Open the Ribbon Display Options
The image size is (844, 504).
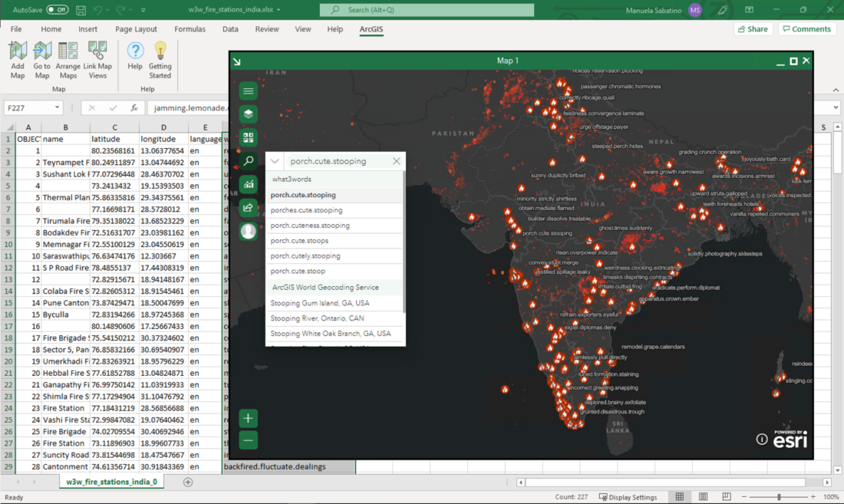click(750, 10)
